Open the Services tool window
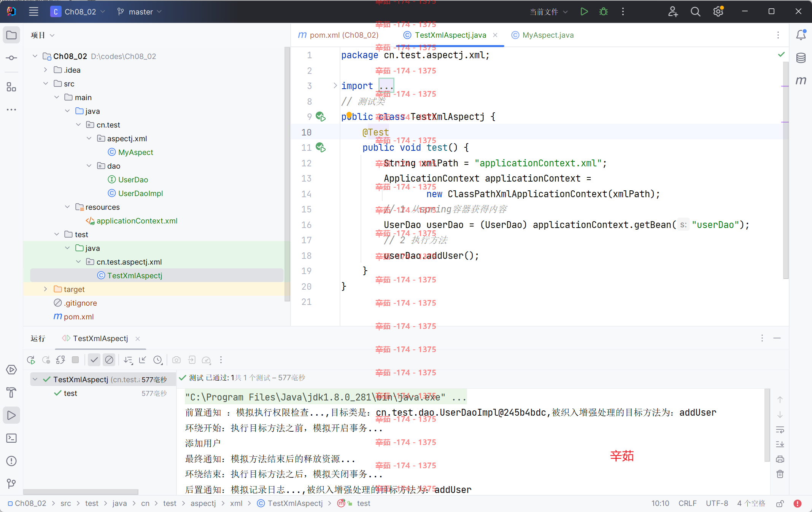The image size is (812, 512). pos(11,370)
